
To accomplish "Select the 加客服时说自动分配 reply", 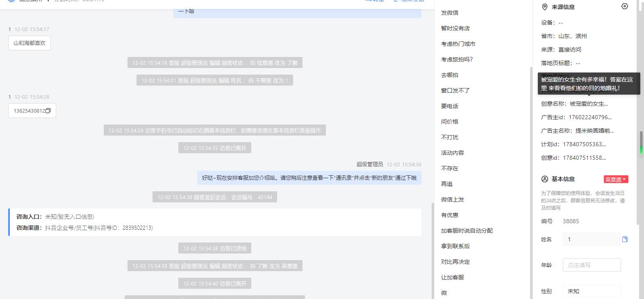I will click(467, 231).
